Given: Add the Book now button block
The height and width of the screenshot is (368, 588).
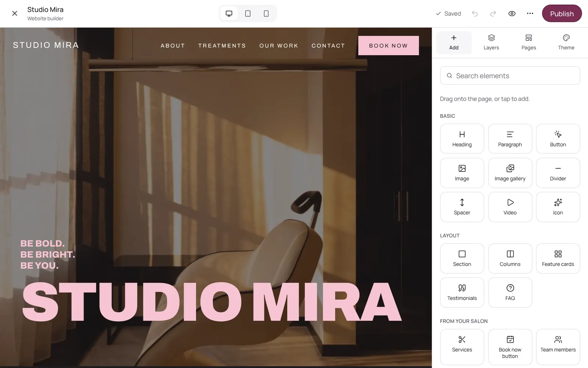Looking at the screenshot, I should coord(510,347).
